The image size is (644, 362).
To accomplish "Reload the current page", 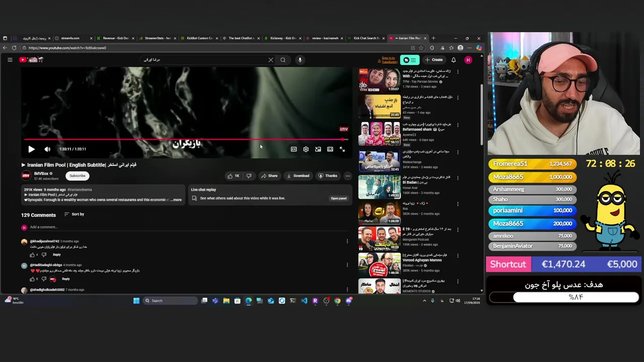I will 14,48.
